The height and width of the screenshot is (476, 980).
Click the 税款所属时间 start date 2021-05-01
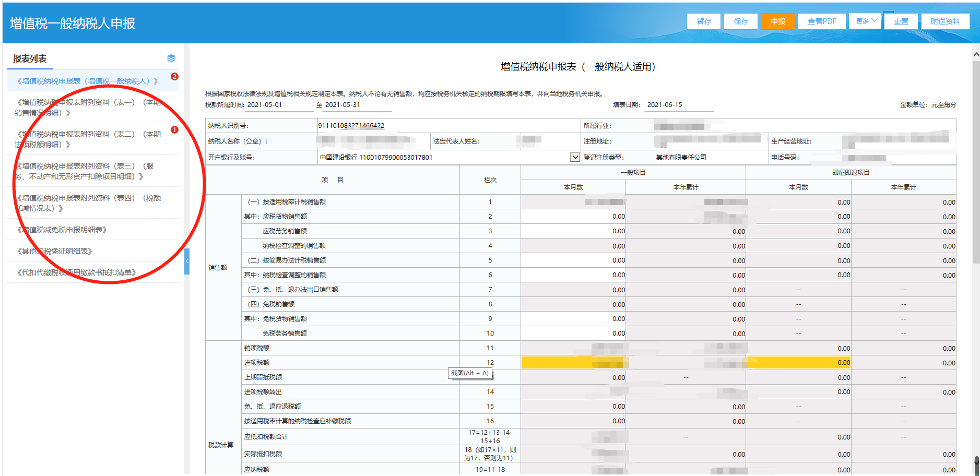[x=279, y=105]
